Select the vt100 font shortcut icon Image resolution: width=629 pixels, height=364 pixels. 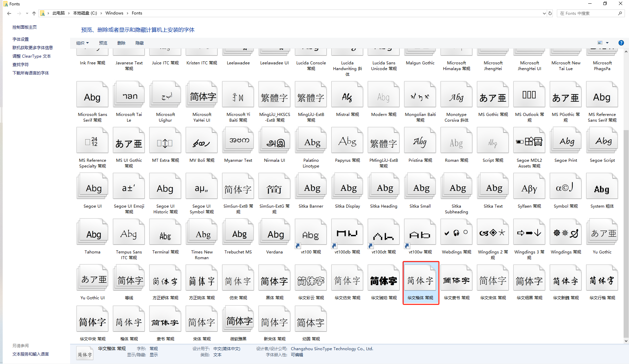311,233
